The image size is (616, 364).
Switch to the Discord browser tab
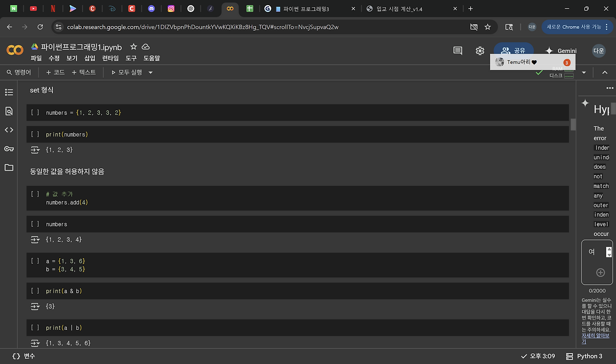point(152,9)
